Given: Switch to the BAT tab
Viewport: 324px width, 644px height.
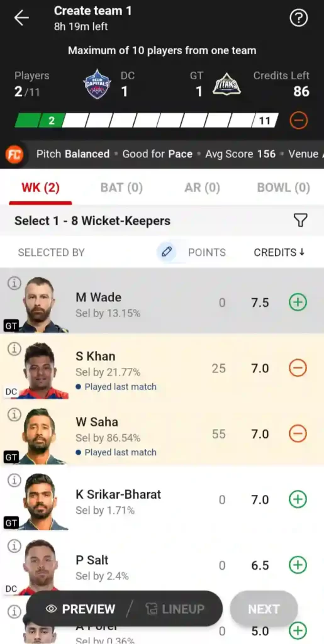Looking at the screenshot, I should tap(121, 187).
